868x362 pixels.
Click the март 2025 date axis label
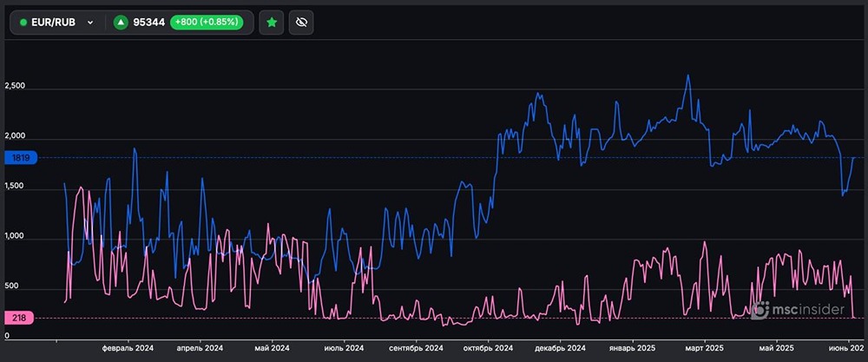click(x=702, y=348)
